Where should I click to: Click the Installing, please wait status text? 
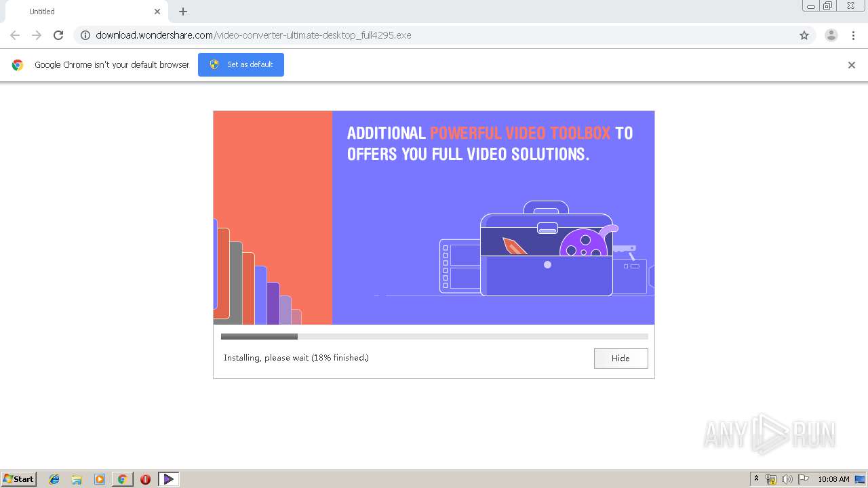point(296,358)
